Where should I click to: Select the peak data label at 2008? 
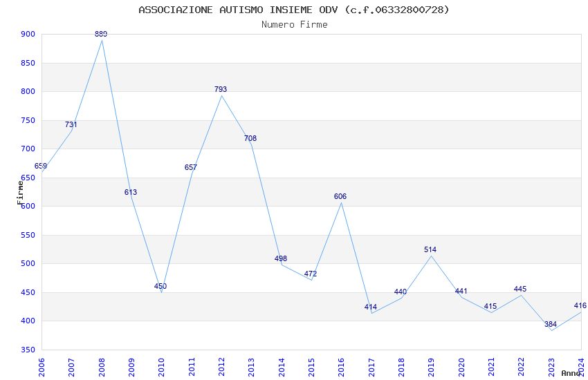click(x=101, y=34)
